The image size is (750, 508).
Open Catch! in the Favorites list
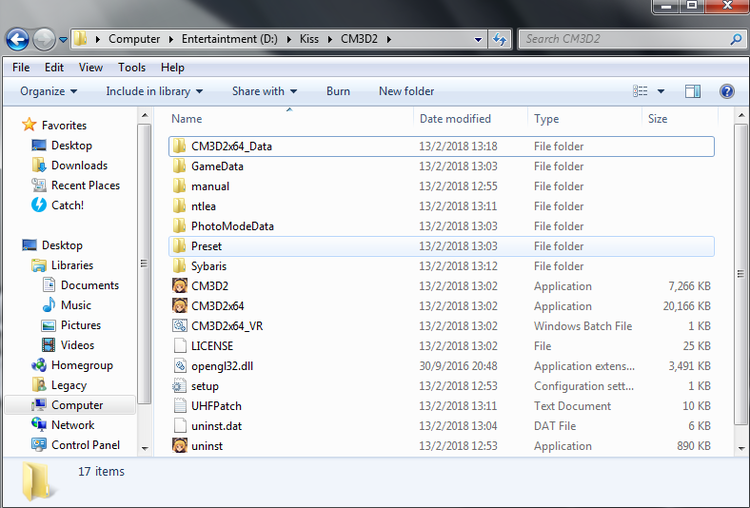tap(67, 205)
